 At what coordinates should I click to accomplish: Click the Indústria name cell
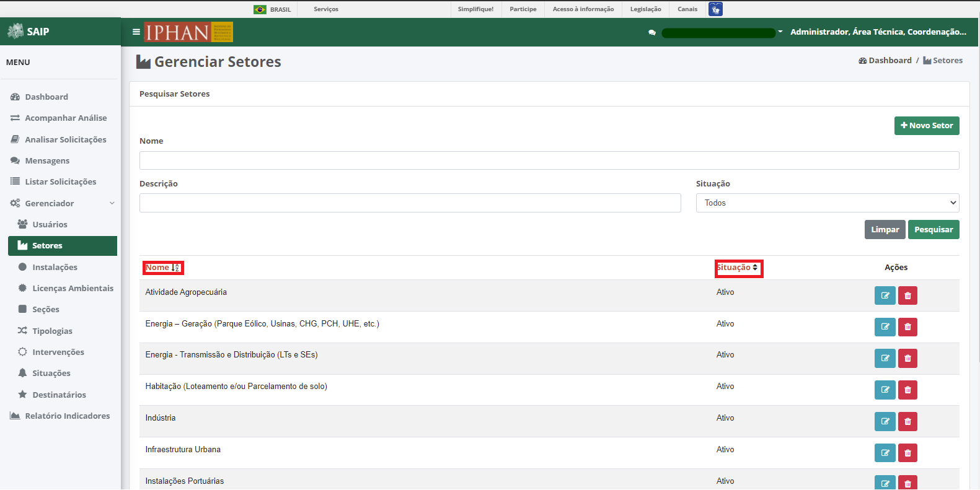pos(161,418)
